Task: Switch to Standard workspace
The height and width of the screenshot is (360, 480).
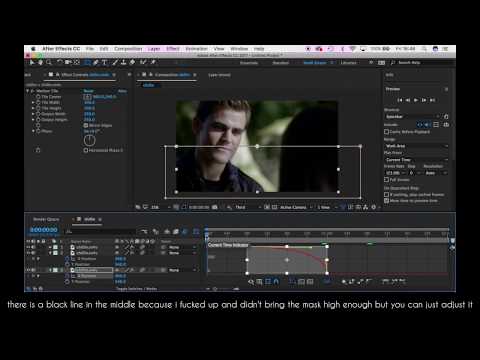Action: 281,63
